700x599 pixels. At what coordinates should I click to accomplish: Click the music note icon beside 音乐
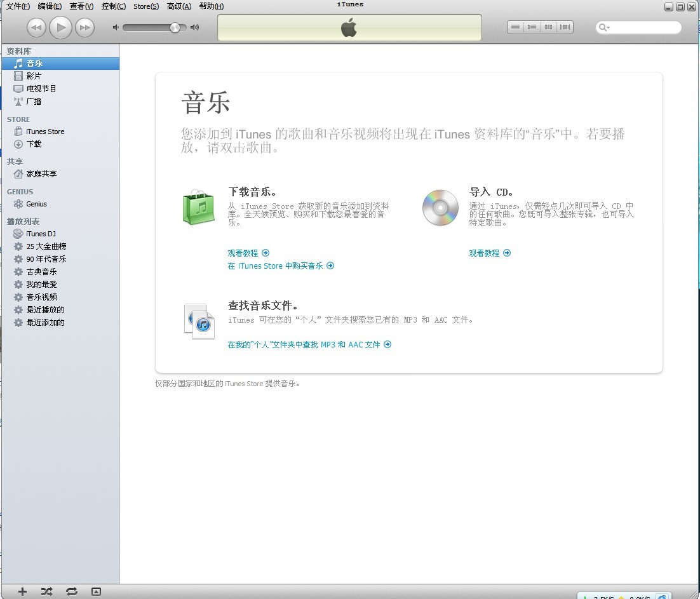[x=18, y=64]
